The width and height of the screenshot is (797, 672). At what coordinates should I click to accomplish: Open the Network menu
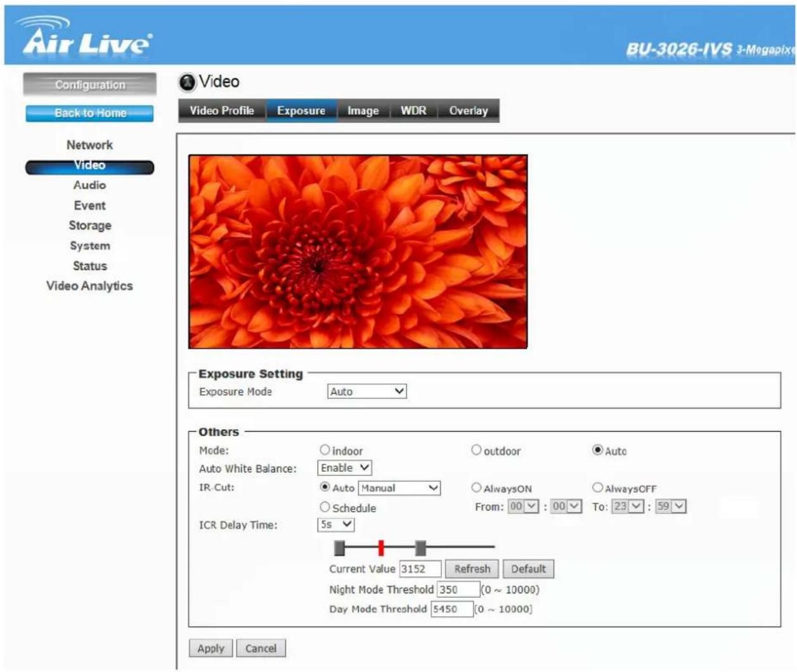pos(89,145)
